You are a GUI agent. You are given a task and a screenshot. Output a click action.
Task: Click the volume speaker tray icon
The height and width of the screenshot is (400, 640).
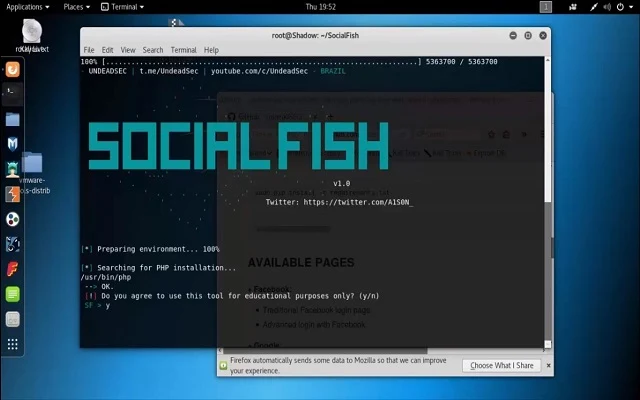[607, 7]
